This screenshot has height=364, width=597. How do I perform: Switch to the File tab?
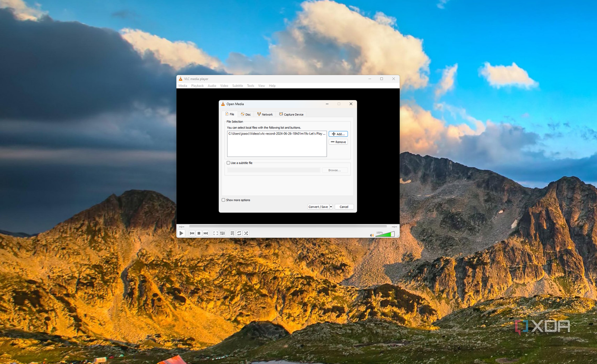coord(230,114)
